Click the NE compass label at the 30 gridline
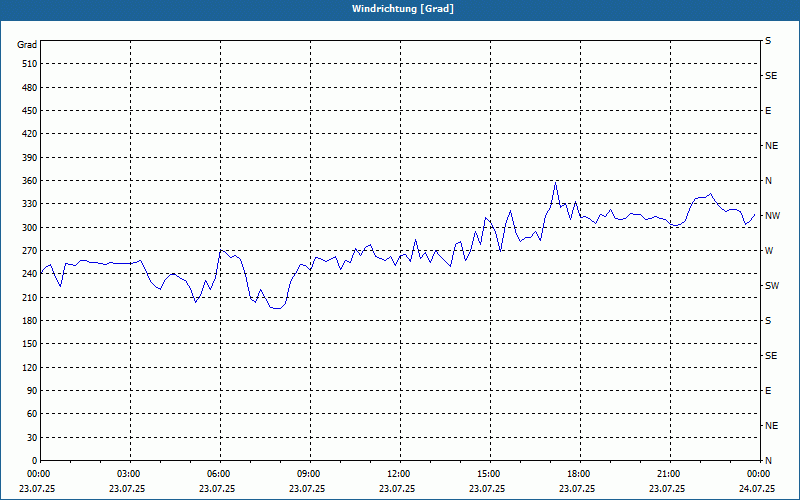The width and height of the screenshot is (800, 500). (771, 425)
